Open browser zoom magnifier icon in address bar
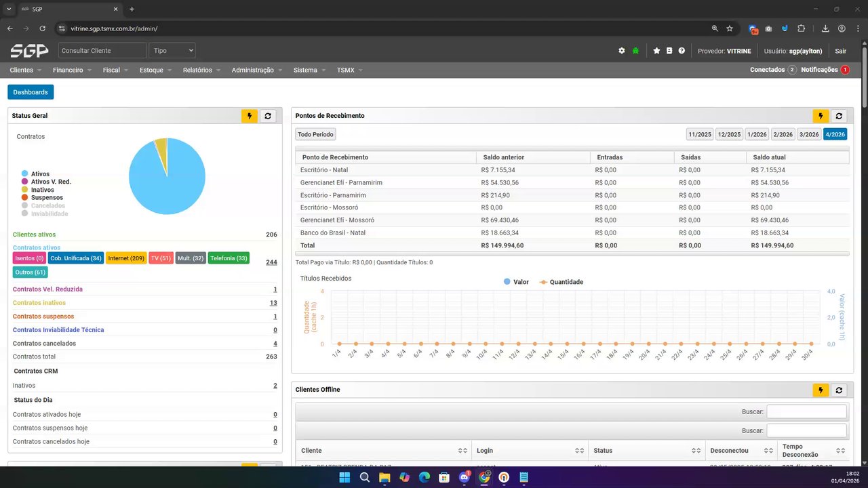 click(715, 28)
